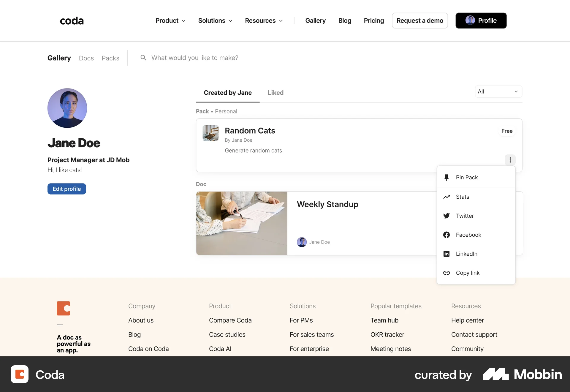Open the Pricing page link
This screenshot has height=392, width=570.
(374, 20)
